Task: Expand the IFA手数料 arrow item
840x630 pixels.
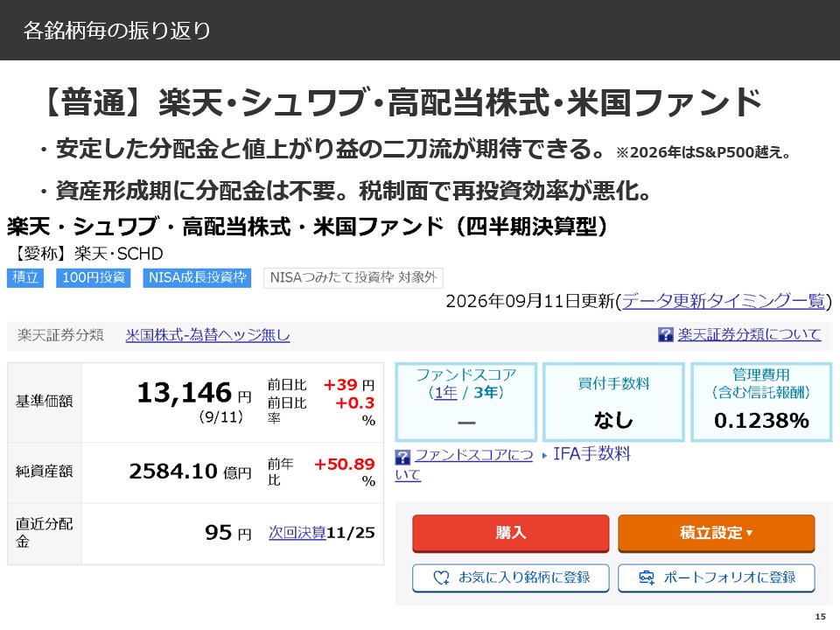Action: click(x=586, y=454)
